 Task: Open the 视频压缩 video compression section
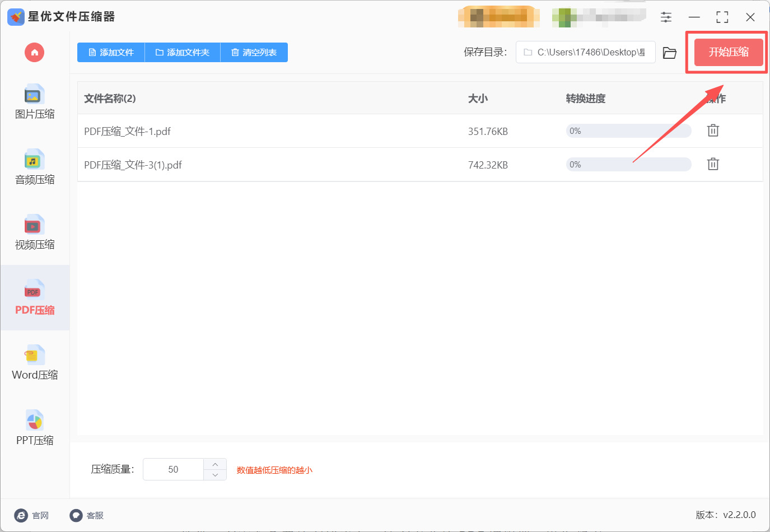pos(35,232)
